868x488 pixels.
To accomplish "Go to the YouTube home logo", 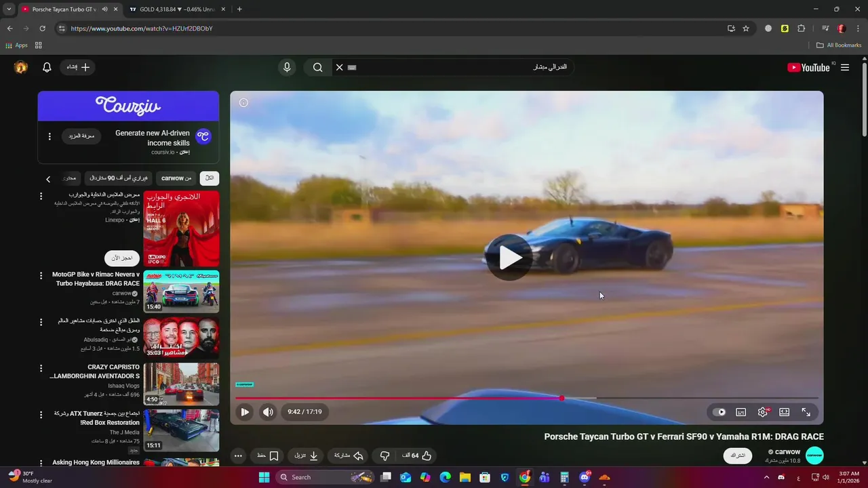I will tap(808, 67).
